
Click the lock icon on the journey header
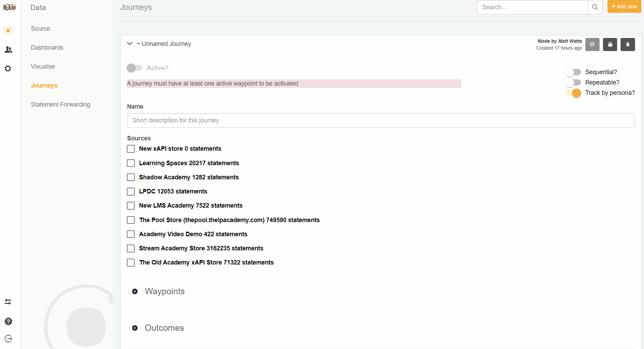(x=610, y=44)
